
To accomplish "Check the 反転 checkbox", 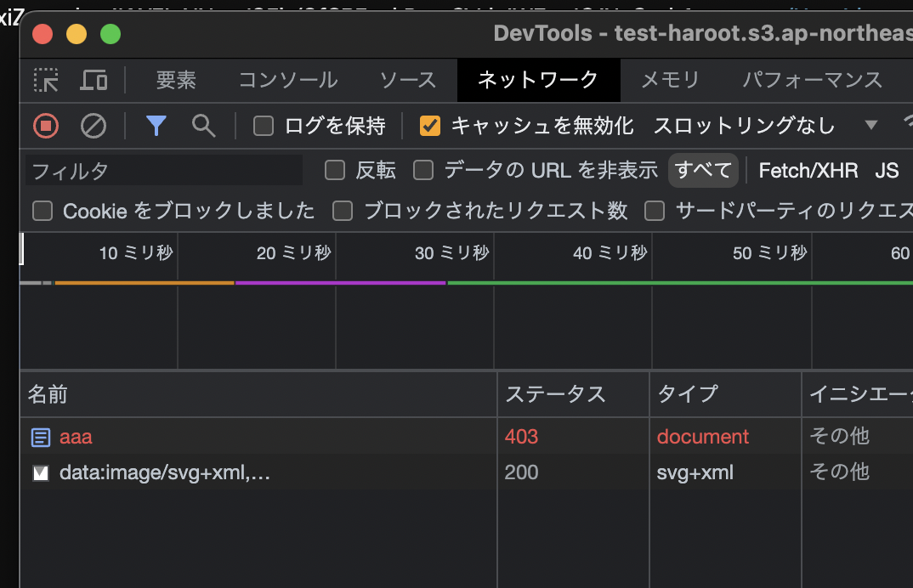I will [335, 171].
